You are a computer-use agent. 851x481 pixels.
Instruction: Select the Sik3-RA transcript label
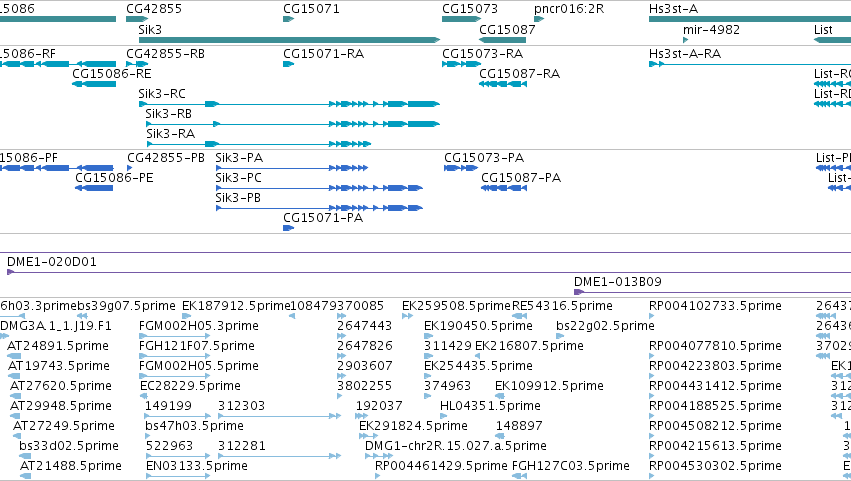170,134
